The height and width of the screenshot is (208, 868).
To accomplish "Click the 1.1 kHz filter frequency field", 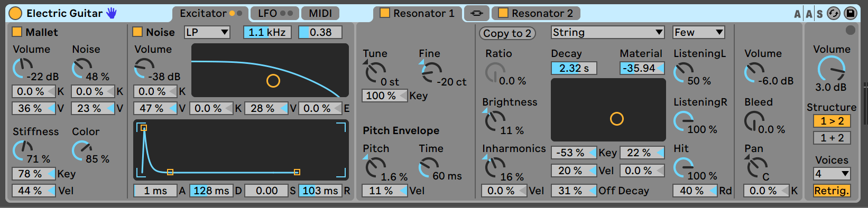I will click(267, 32).
